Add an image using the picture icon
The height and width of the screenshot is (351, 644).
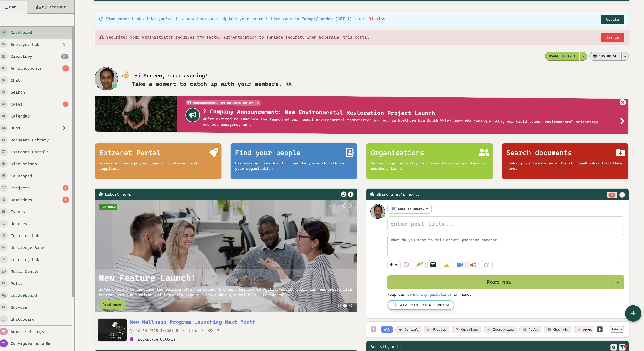click(x=447, y=265)
